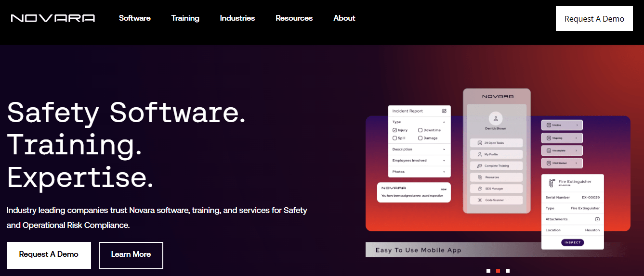Click the icon on the 5 Active row
Viewport: 644px width, 276px height.
pos(549,125)
